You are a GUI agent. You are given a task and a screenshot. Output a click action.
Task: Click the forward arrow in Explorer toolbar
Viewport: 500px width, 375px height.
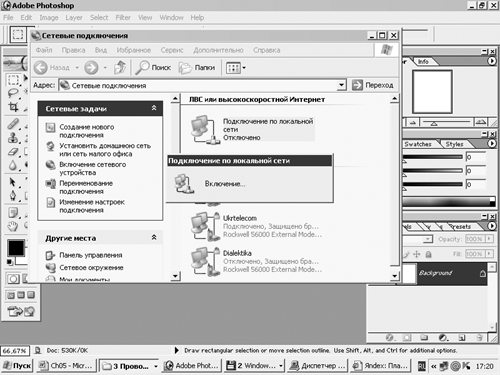(x=91, y=68)
